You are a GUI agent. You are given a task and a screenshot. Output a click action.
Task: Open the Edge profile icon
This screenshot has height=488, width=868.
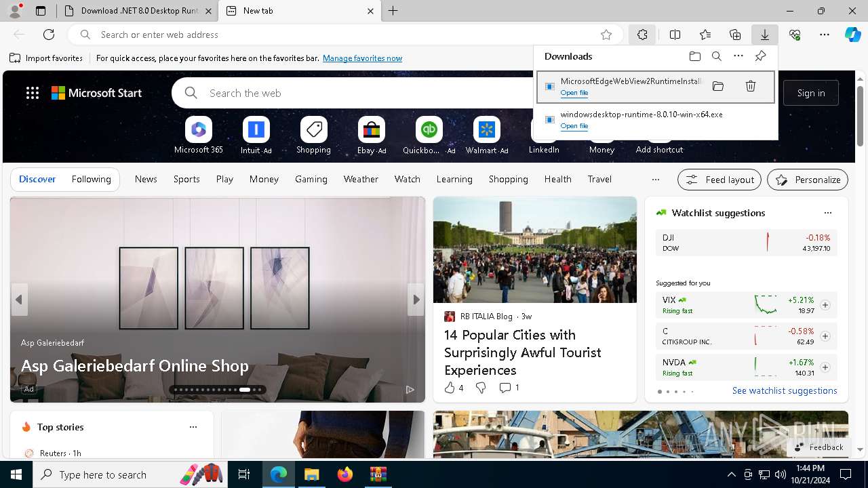pos(15,11)
